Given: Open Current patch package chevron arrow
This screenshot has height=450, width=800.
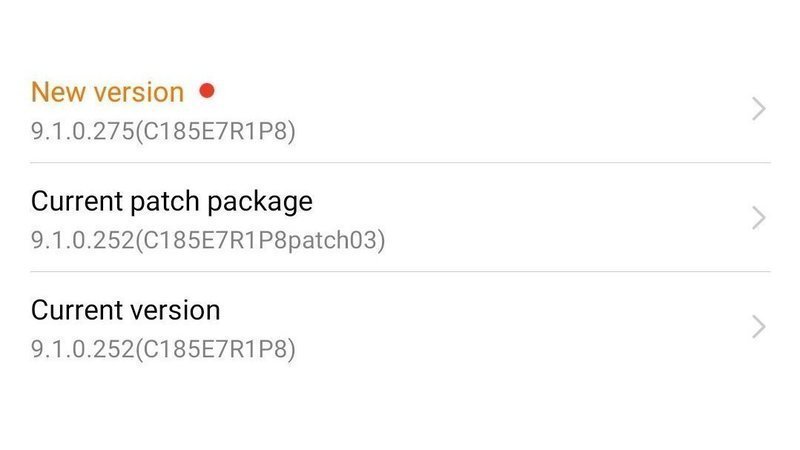Looking at the screenshot, I should tap(759, 218).
